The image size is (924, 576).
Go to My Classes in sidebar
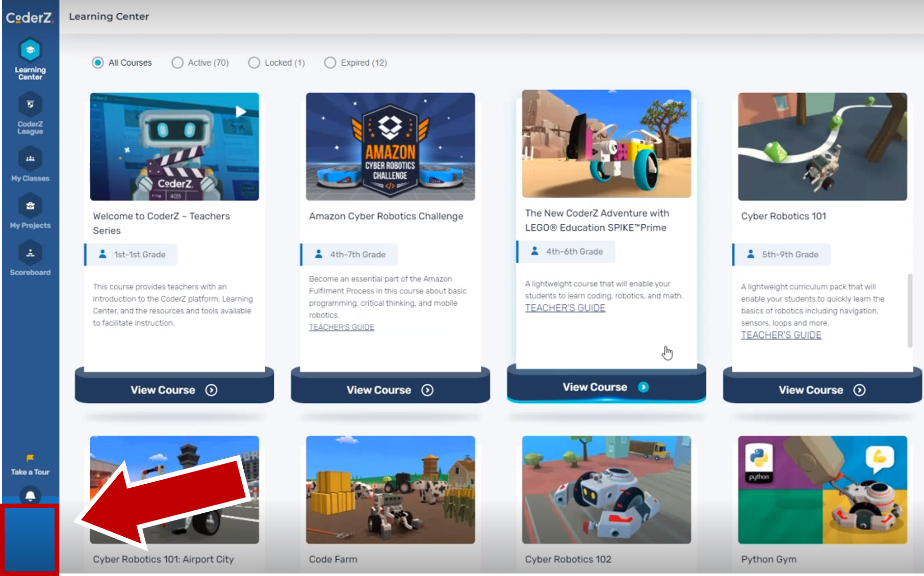coord(30,165)
